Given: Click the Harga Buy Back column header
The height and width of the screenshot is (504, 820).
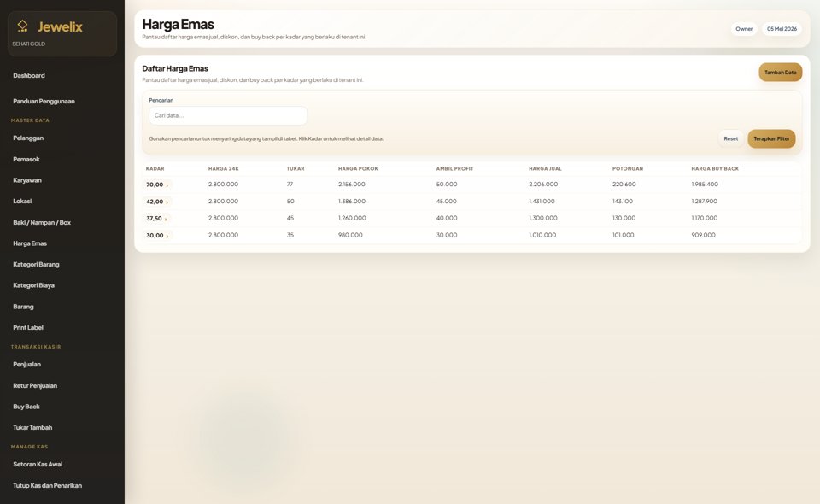Looking at the screenshot, I should [715, 169].
